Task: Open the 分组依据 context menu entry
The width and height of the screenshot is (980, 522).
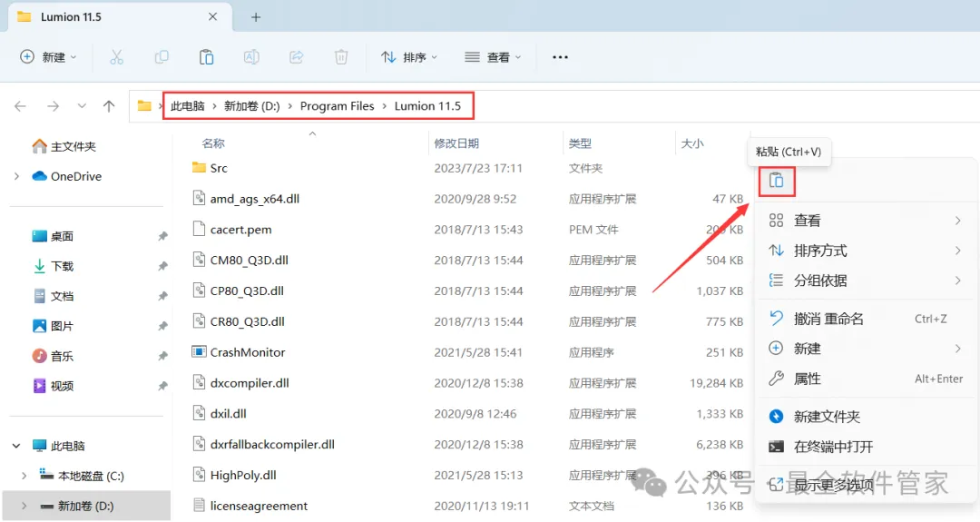Action: pos(866,281)
